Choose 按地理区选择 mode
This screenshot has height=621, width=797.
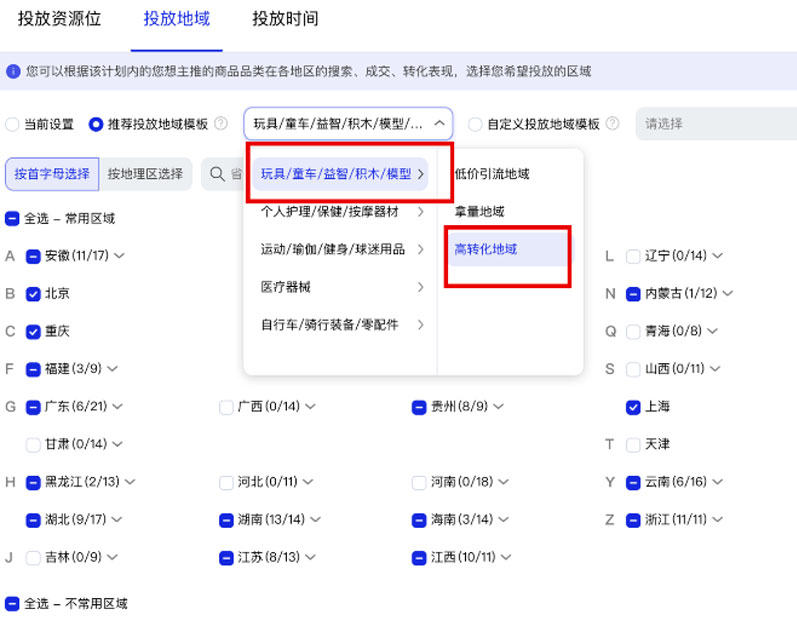coord(145,174)
